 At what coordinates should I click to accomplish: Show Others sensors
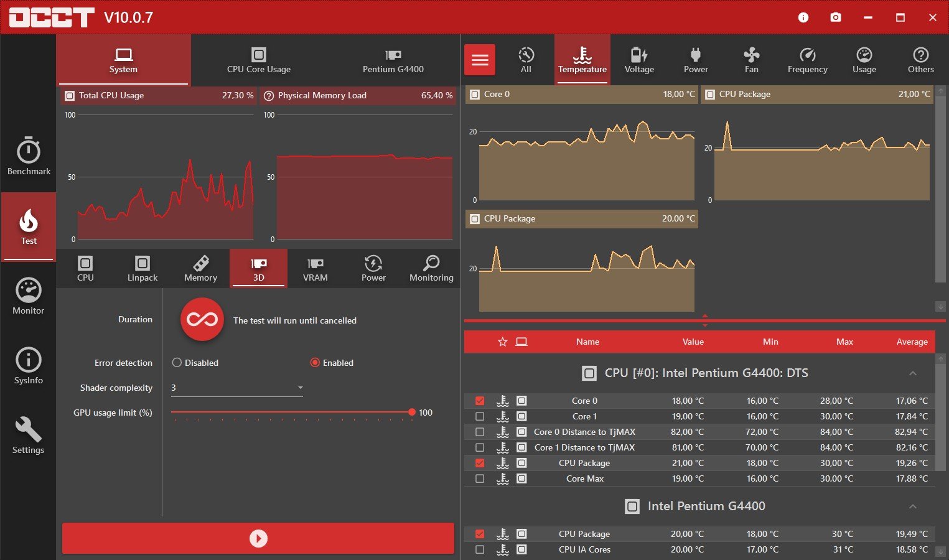[921, 60]
